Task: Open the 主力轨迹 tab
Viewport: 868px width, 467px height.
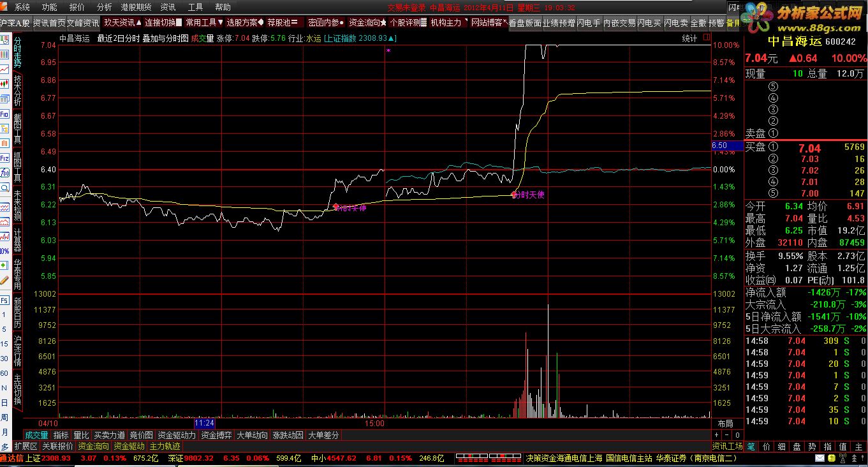Action: [x=165, y=447]
